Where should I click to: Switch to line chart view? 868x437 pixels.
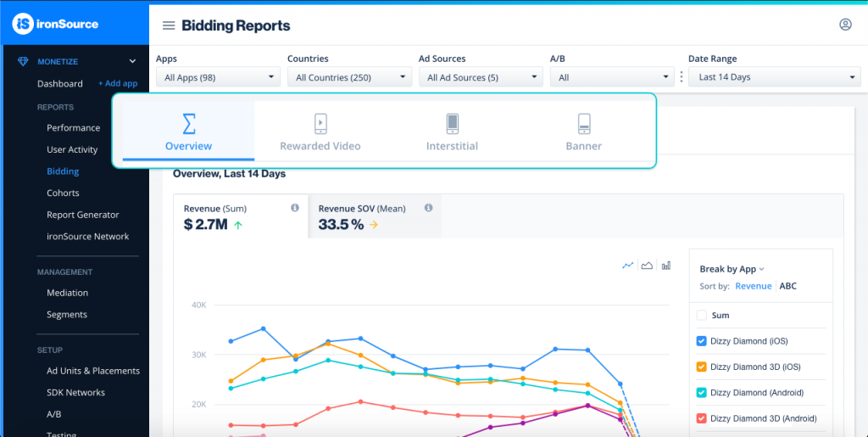pos(628,266)
